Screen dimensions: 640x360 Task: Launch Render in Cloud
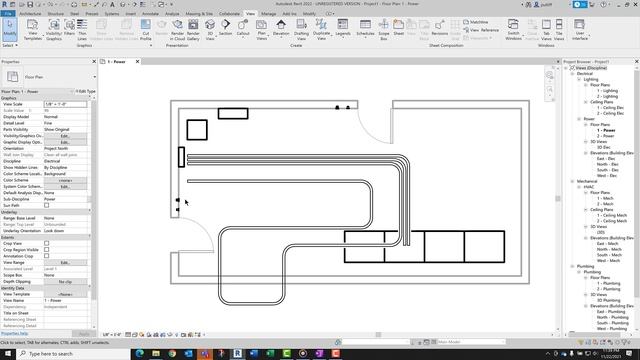(177, 29)
